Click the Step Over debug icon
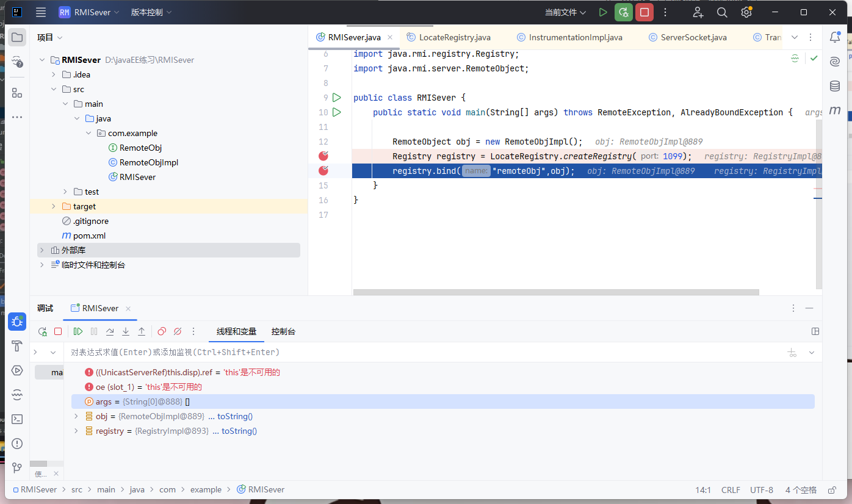The width and height of the screenshot is (852, 504). 110,331
